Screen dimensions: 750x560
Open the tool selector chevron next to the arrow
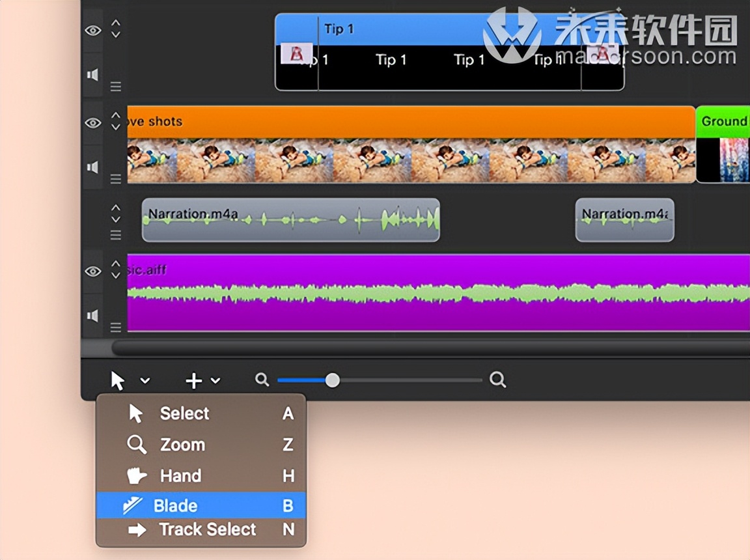[145, 380]
